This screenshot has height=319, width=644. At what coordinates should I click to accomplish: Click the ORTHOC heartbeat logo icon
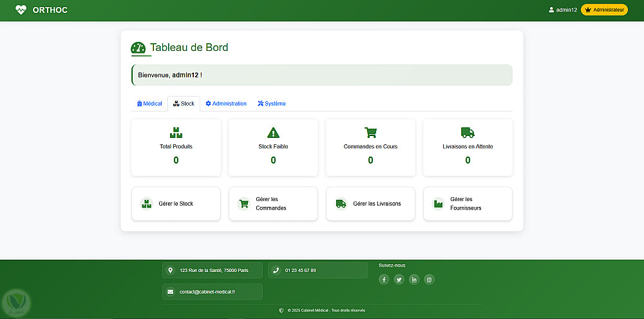coord(21,10)
